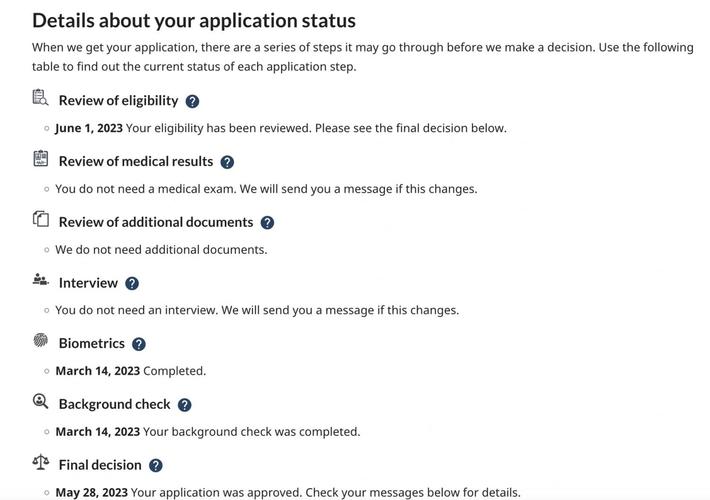Click the May 28, 2023 approval entry

click(288, 492)
